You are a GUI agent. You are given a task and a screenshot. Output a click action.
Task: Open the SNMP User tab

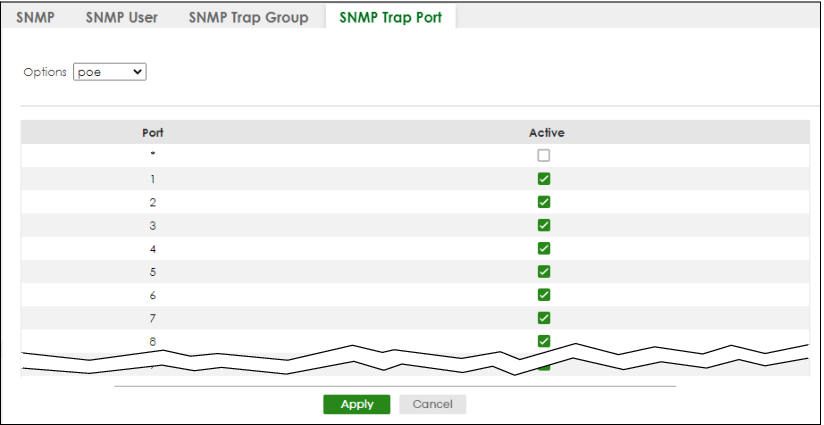point(121,17)
